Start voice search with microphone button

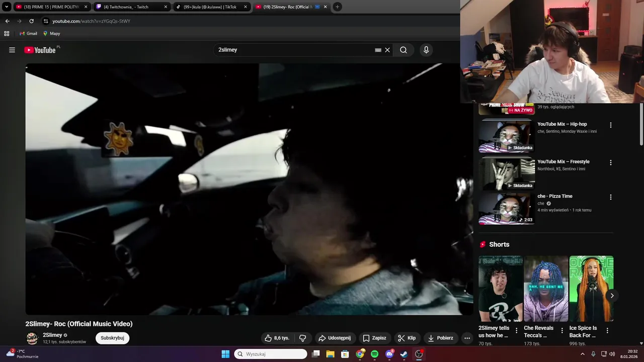click(x=426, y=50)
